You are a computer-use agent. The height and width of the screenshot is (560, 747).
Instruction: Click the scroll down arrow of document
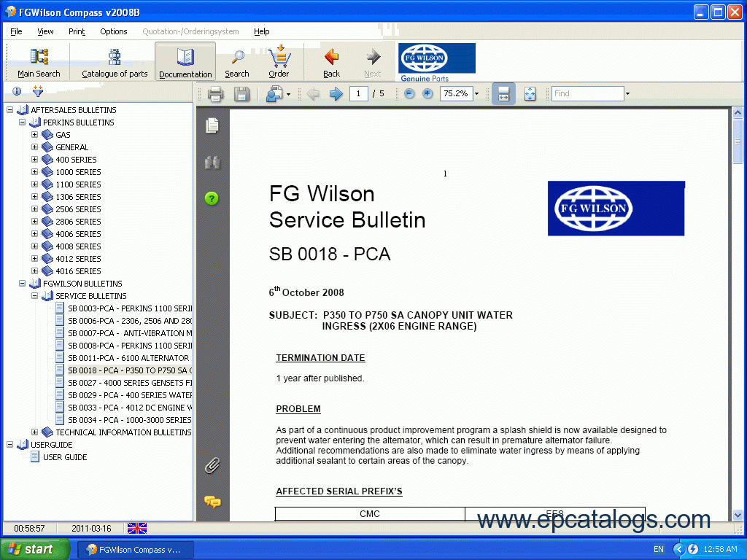click(x=738, y=515)
